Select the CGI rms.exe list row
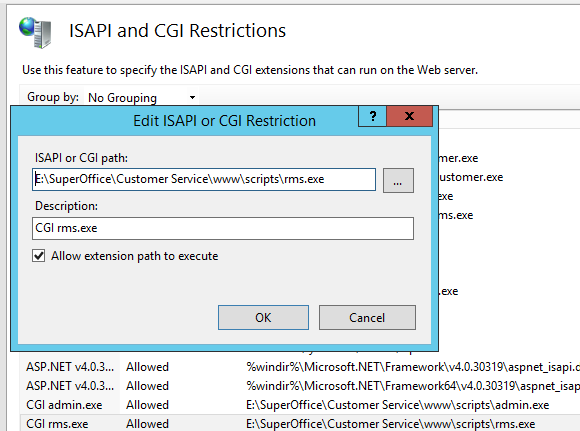 [300, 424]
